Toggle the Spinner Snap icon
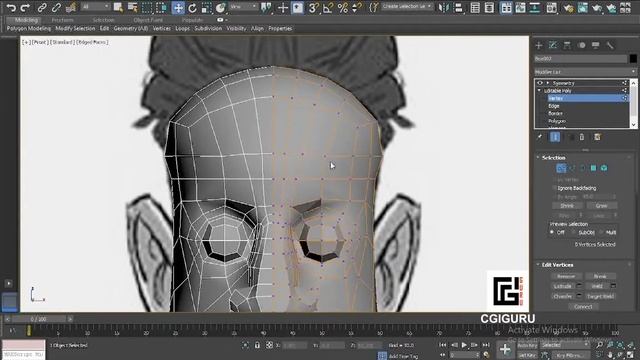The height and width of the screenshot is (360, 640). pos(357,7)
